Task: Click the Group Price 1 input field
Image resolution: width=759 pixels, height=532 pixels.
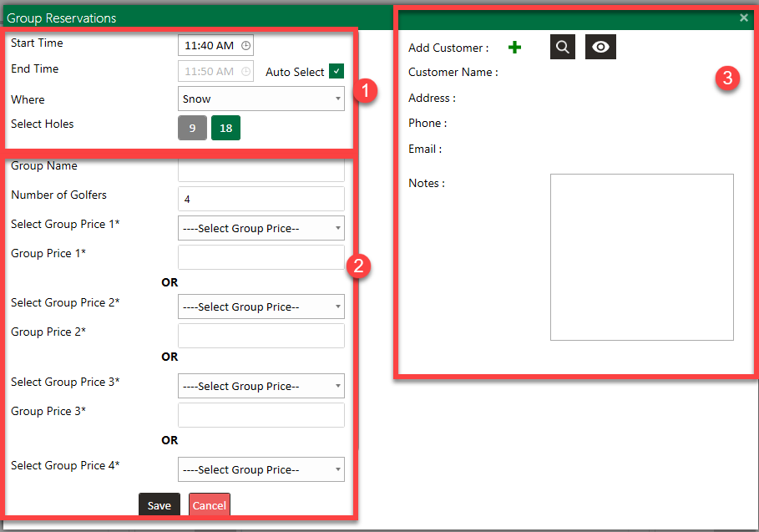Action: [x=261, y=257]
